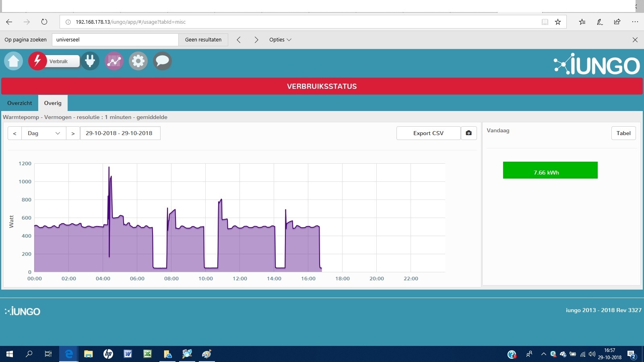Open the HP app on the taskbar
This screenshot has width=644, height=362.
click(108, 354)
